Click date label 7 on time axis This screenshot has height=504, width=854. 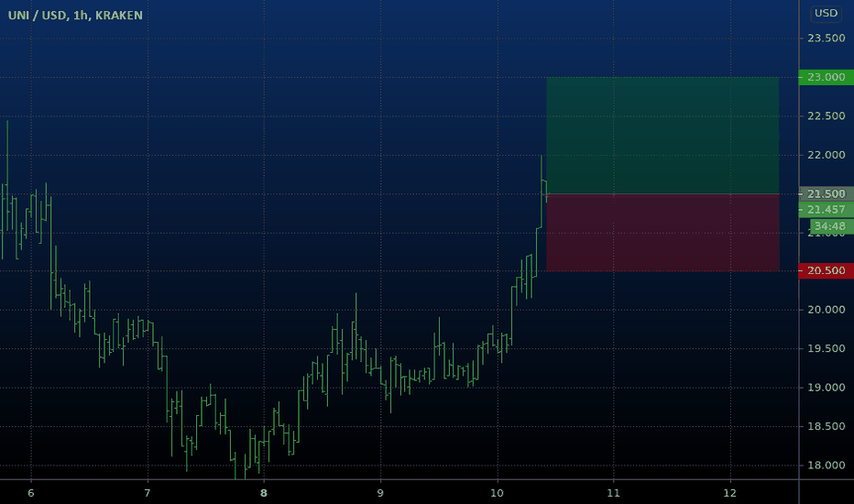(x=148, y=493)
